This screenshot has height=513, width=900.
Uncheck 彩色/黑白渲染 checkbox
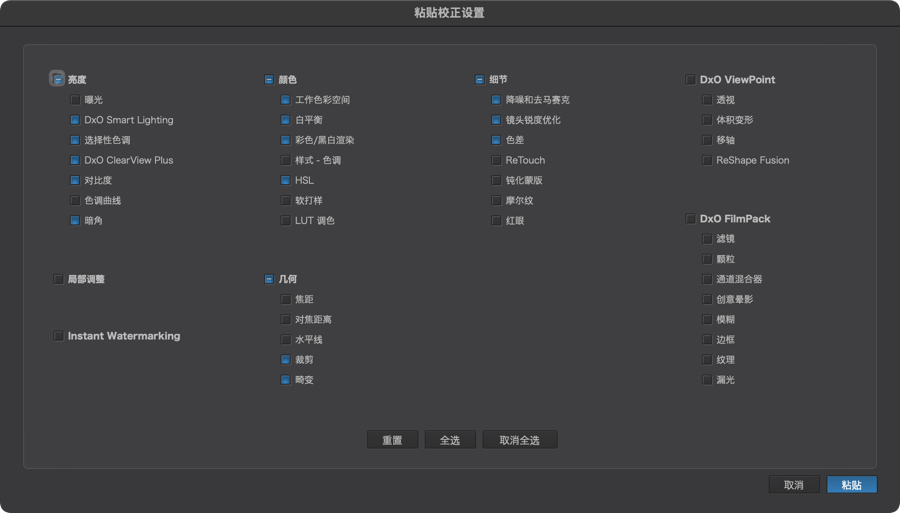click(x=286, y=140)
